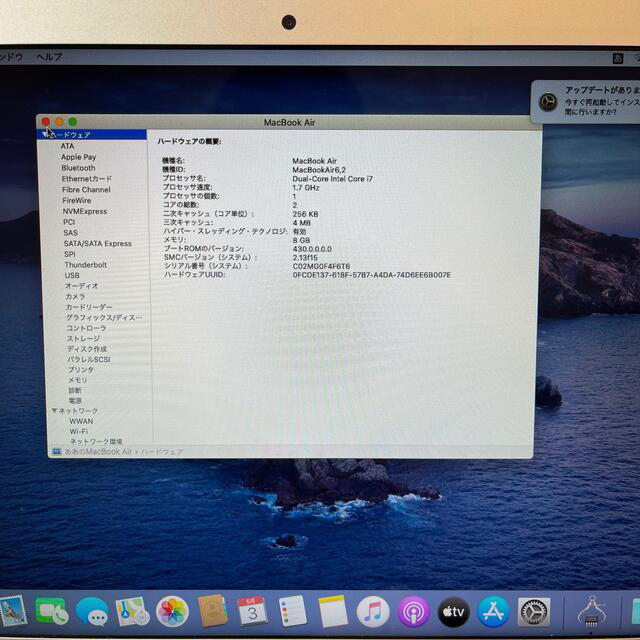Select カードリーダー in sidebar

(89, 307)
